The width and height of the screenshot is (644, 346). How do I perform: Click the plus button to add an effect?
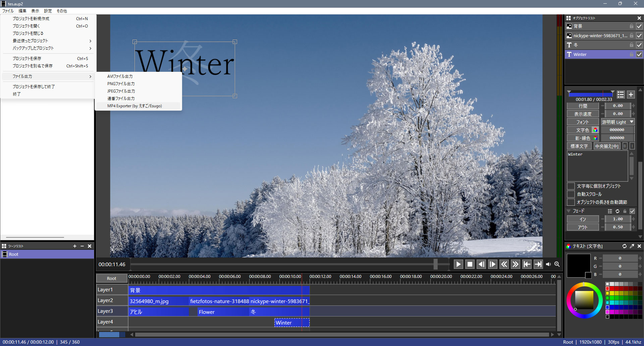[x=631, y=95]
